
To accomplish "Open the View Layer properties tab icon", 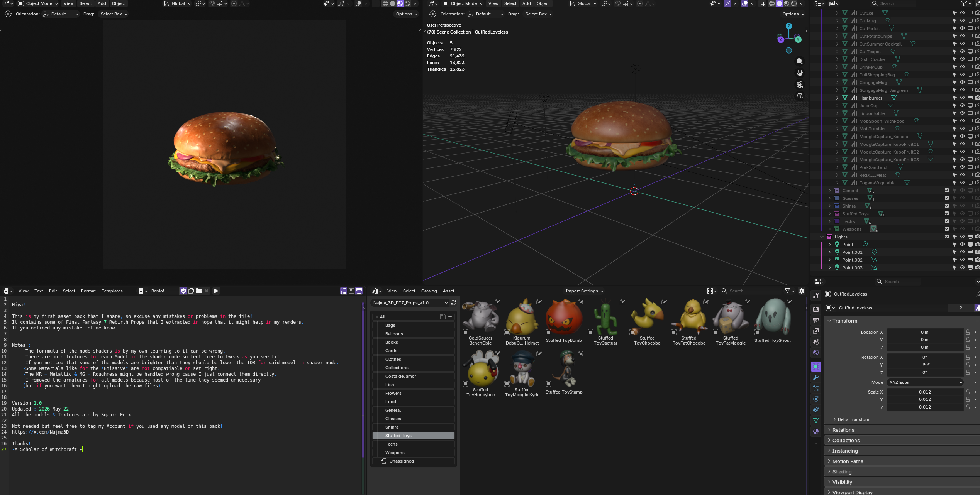I will 816,331.
